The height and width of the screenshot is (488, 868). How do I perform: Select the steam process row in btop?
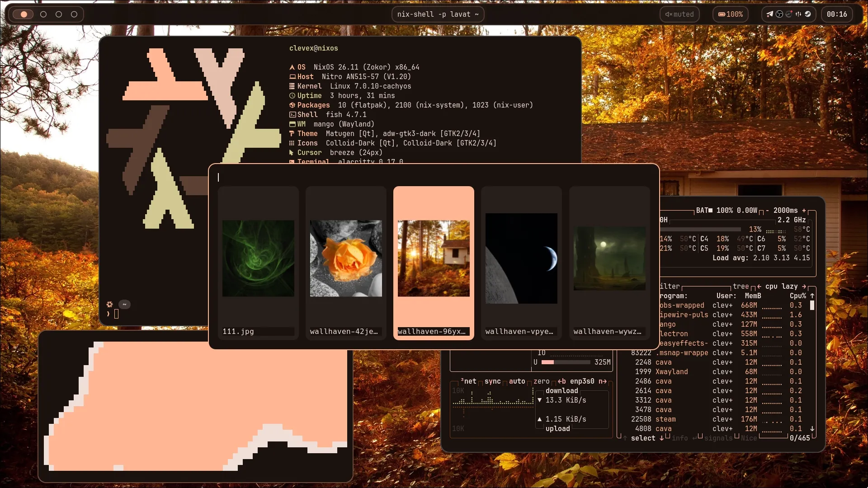coord(717,419)
